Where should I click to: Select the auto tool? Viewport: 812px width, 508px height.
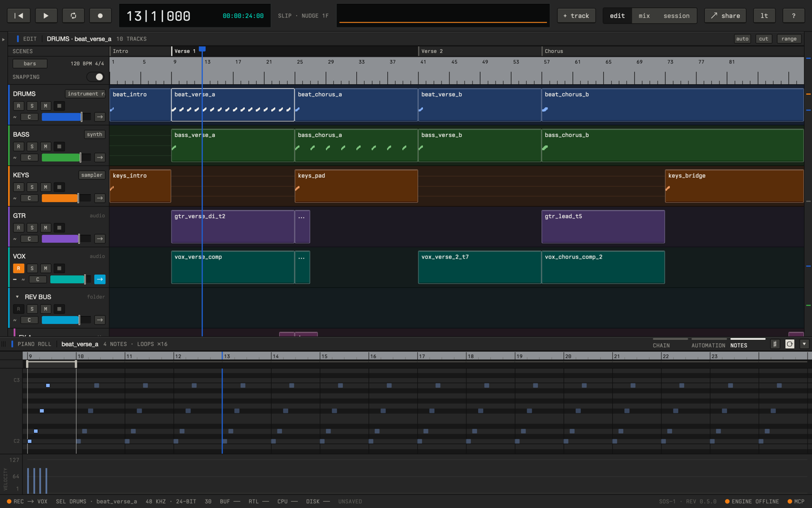pos(742,39)
